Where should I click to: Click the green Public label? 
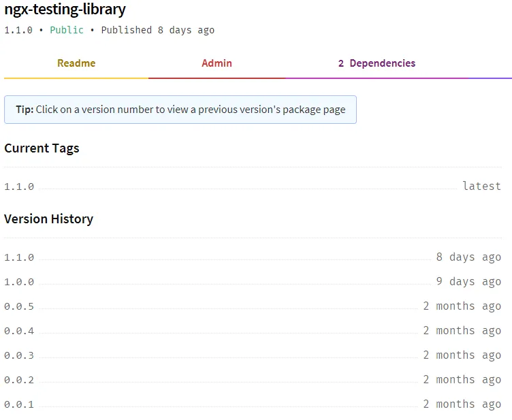click(67, 30)
